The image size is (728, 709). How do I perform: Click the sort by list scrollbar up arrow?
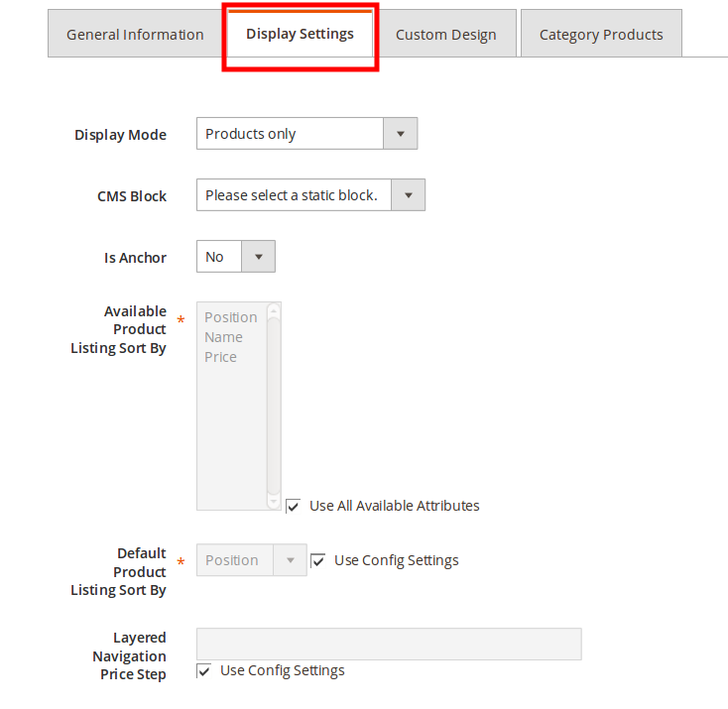point(275,310)
